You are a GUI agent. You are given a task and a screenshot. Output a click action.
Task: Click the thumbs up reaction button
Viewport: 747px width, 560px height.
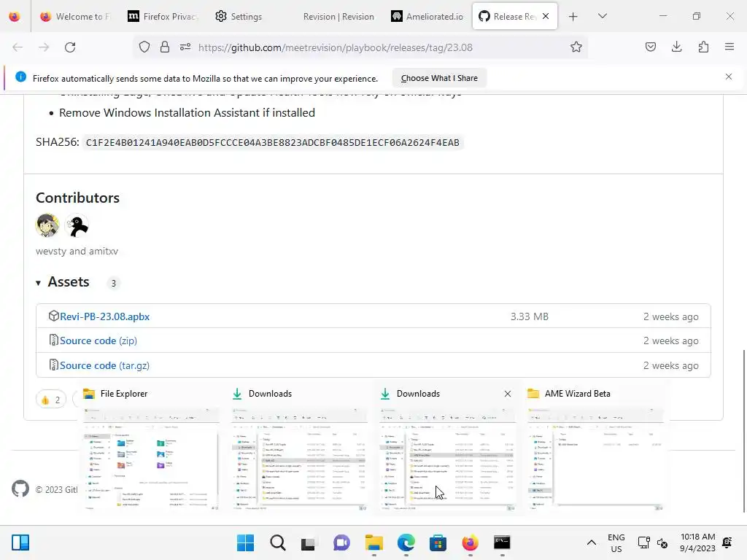(x=50, y=400)
